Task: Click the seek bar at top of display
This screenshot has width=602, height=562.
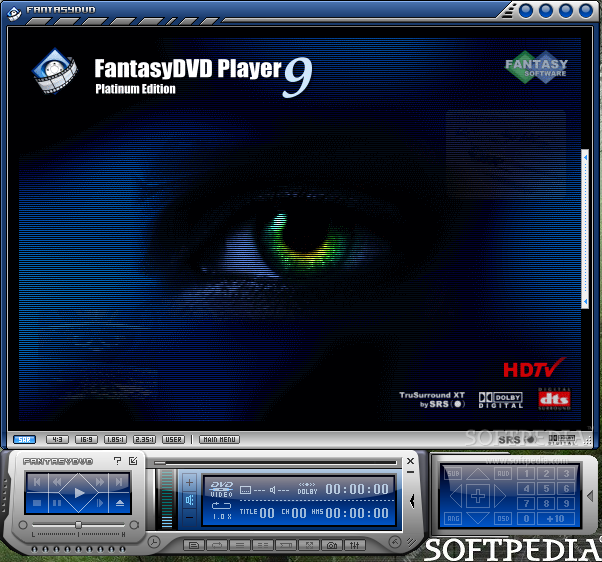Action: [275, 463]
